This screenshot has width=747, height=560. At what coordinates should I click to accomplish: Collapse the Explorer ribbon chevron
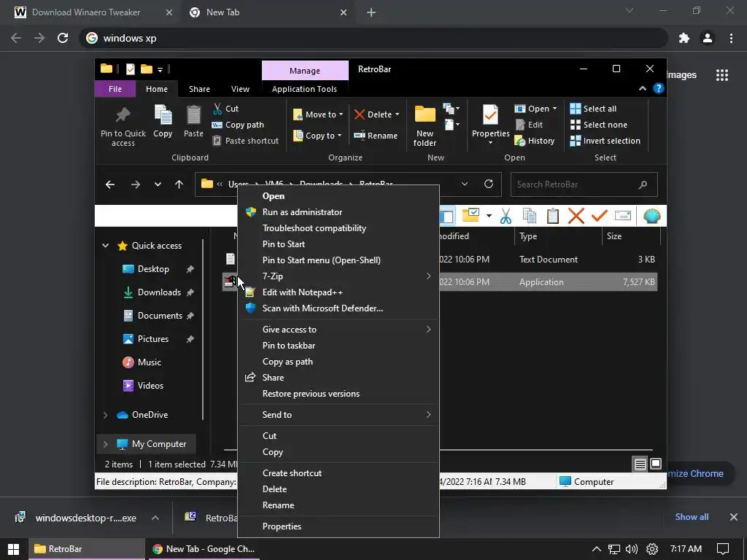[x=642, y=88]
